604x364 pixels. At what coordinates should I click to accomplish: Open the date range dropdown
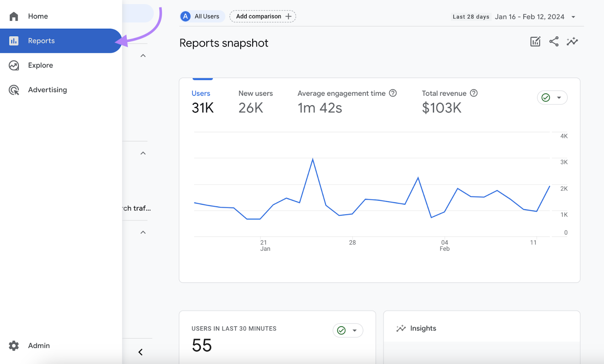pos(573,17)
